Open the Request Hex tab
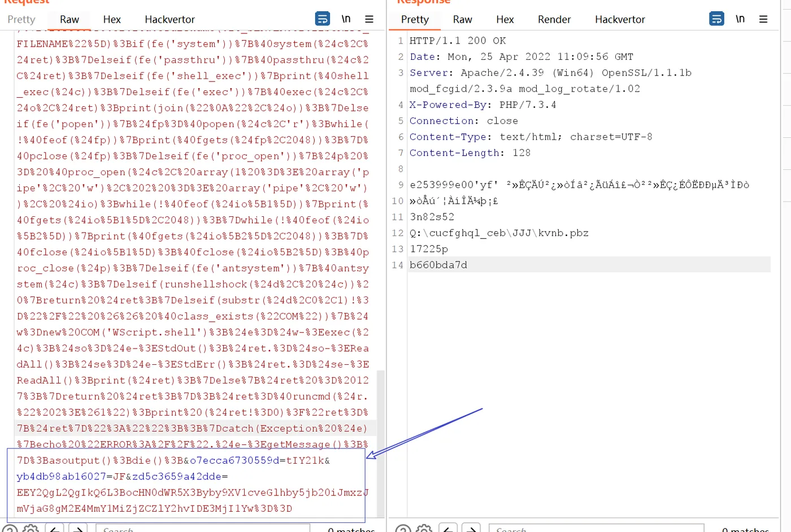The image size is (791, 532). coord(112,19)
